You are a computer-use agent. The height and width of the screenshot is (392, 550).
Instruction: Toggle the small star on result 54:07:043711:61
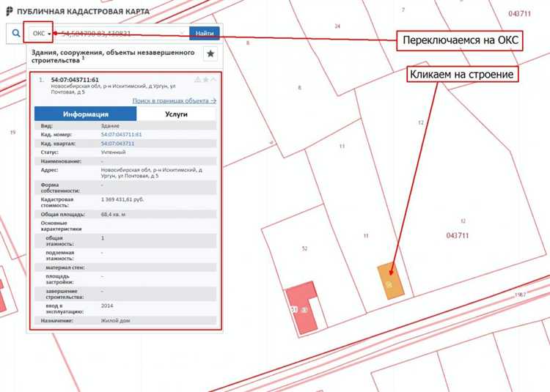(205, 80)
